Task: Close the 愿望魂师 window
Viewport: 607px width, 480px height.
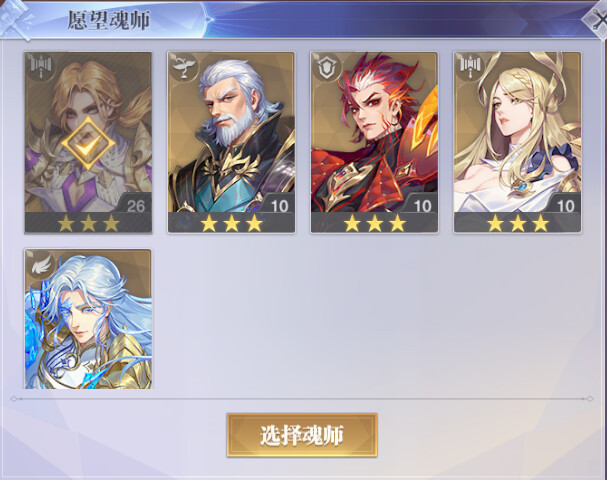Action: coord(597,19)
